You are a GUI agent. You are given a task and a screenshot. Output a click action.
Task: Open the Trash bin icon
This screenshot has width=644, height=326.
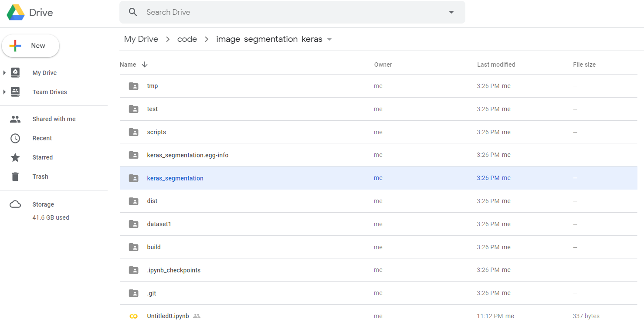click(x=15, y=177)
